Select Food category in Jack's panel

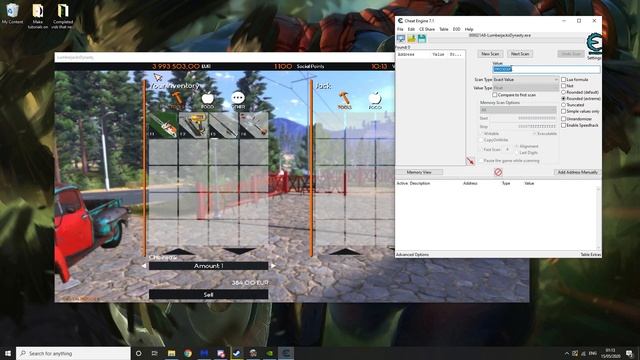(x=375, y=100)
